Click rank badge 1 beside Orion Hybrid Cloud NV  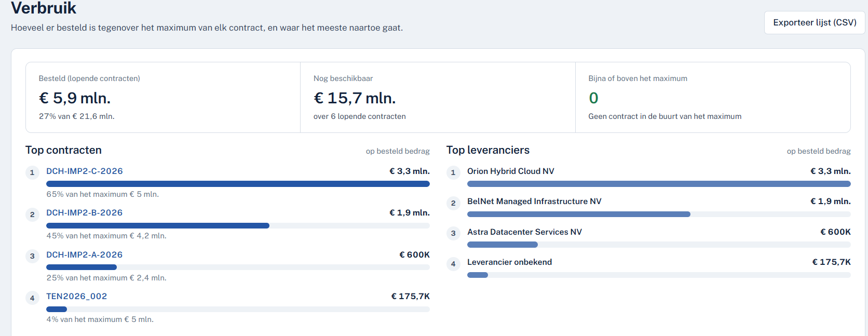453,173
